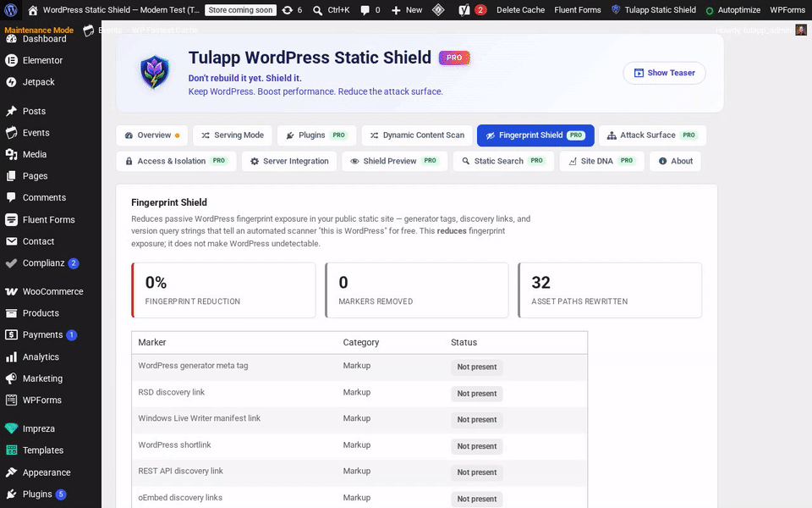The image size is (812, 508).
Task: Open the comments bubble icon in admin bar
Action: [x=365, y=10]
